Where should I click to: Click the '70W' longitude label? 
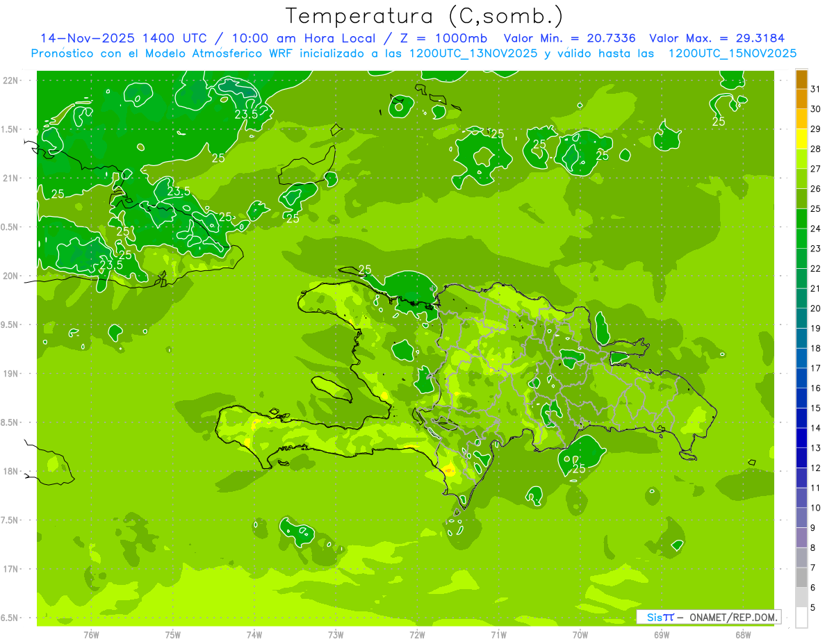click(580, 635)
